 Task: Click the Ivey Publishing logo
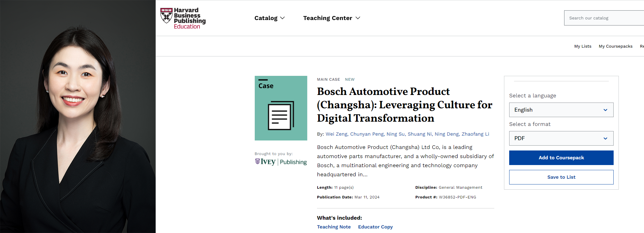(x=281, y=162)
